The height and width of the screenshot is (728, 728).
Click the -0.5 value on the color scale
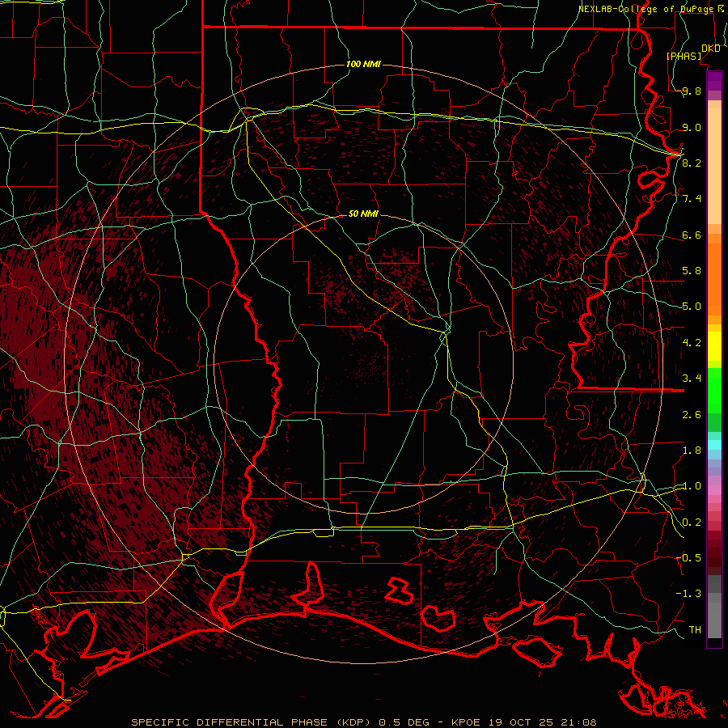pyautogui.click(x=688, y=557)
